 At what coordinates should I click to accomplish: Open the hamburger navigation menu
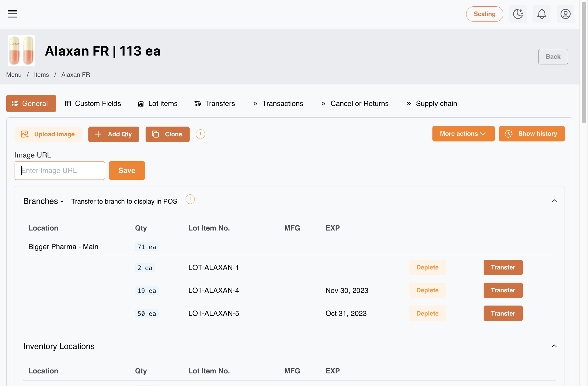[12, 14]
